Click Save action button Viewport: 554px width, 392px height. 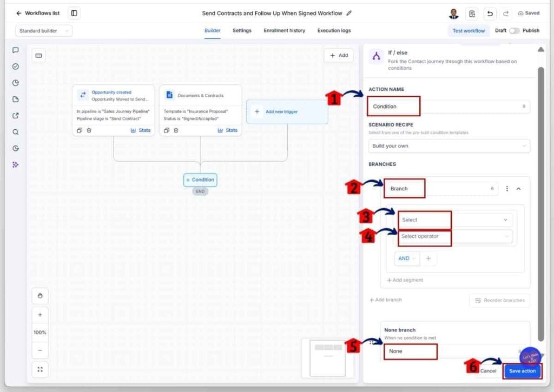coord(522,371)
